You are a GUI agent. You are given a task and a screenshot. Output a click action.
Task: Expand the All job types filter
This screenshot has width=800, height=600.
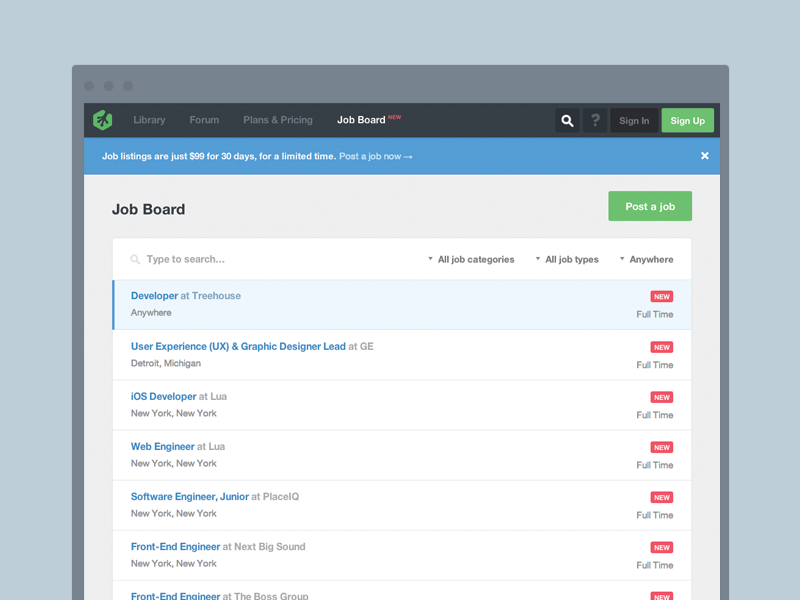(567, 259)
